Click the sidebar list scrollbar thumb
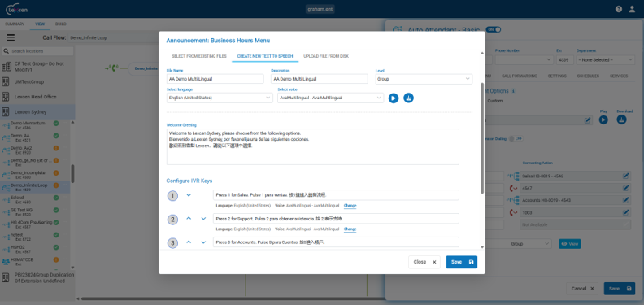The image size is (644, 305). coord(72,174)
